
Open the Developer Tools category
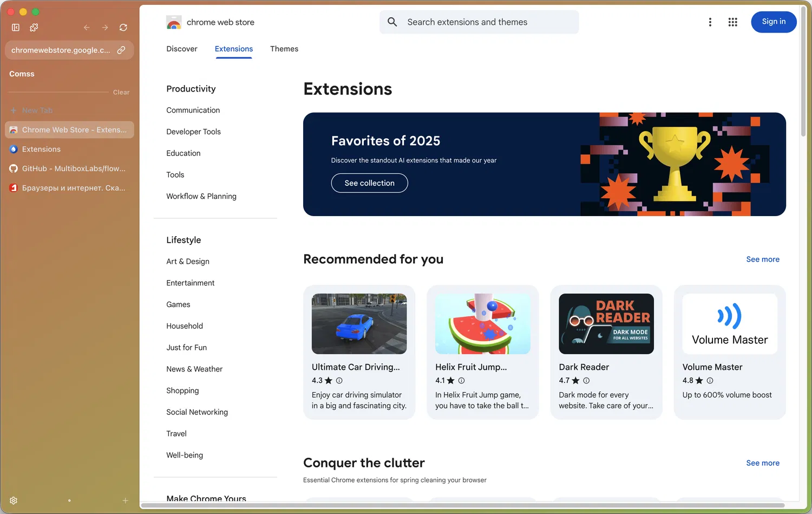[194, 132]
